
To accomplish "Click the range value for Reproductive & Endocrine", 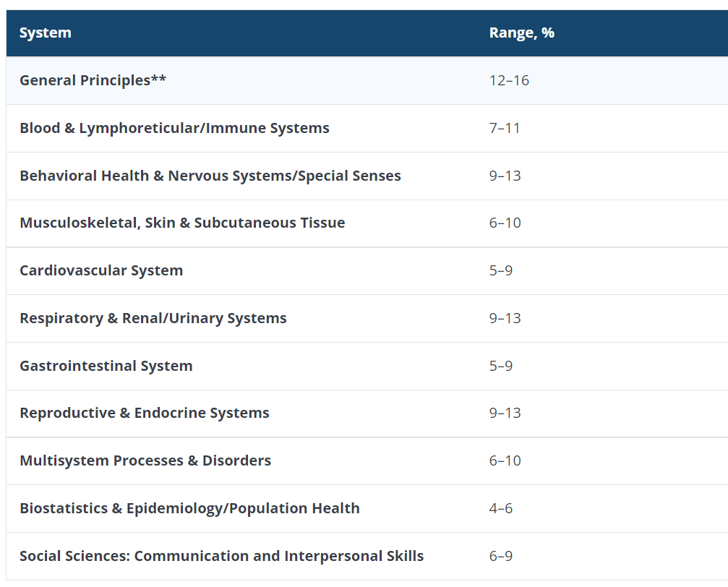I will click(x=505, y=413).
